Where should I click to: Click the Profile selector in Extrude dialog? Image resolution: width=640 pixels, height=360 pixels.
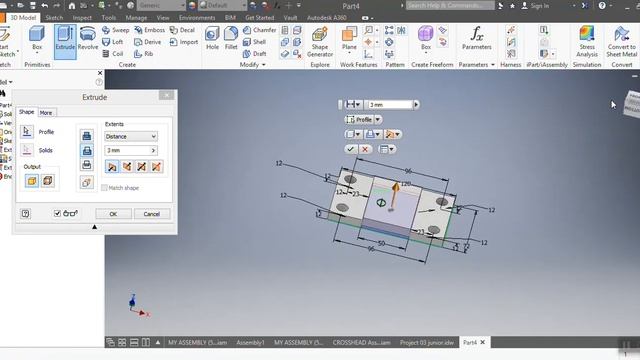pos(27,132)
